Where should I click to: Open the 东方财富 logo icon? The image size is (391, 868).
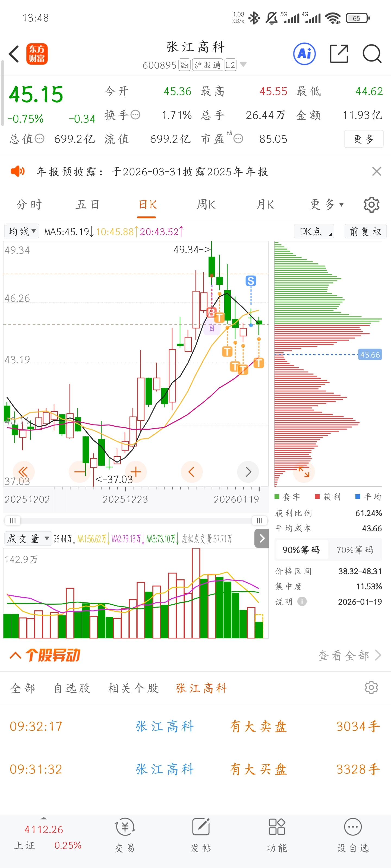[37, 54]
